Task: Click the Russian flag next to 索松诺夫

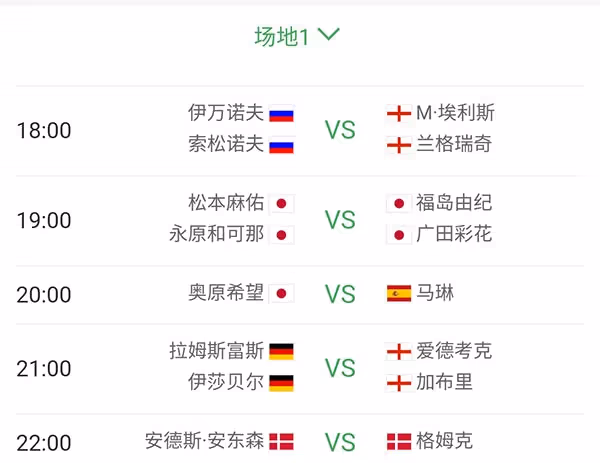Action: pyautogui.click(x=281, y=145)
